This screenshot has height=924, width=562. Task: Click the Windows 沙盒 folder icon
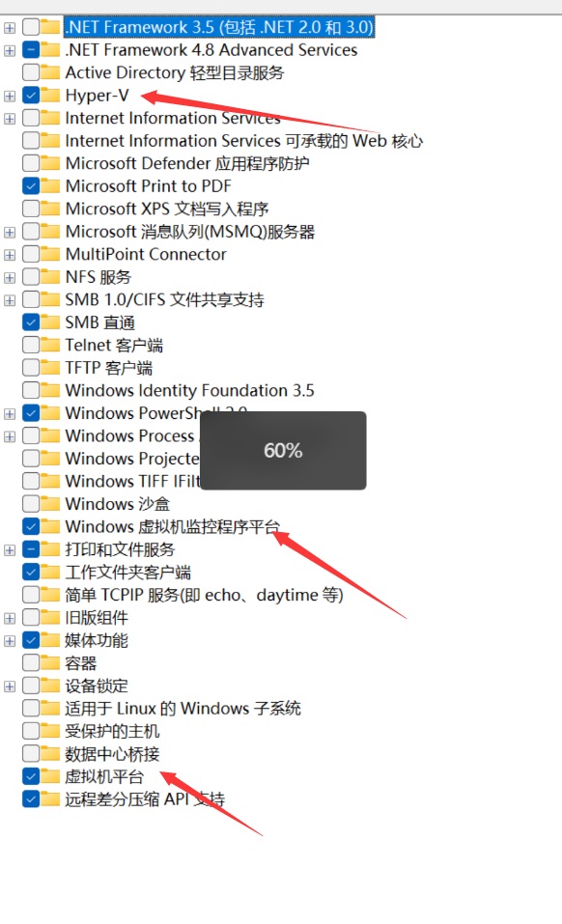50,504
